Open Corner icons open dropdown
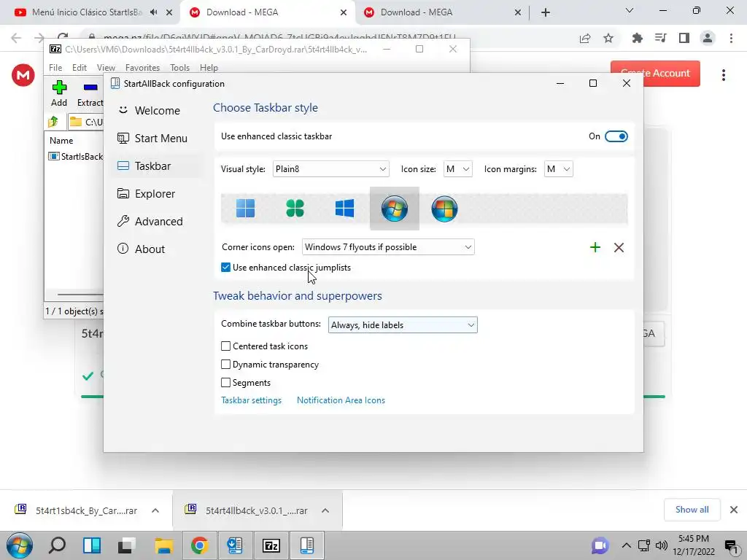747x560 pixels. tap(388, 247)
